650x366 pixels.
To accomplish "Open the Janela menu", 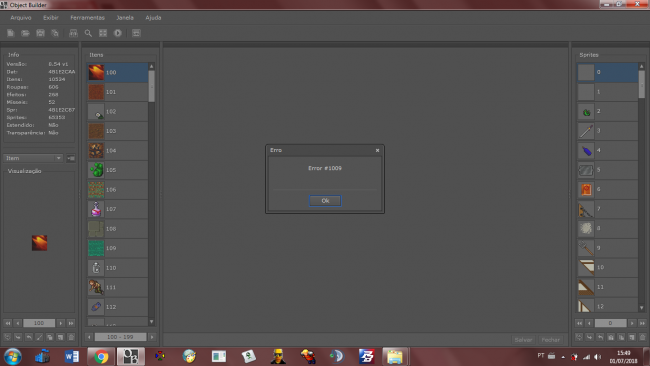I will (x=125, y=18).
